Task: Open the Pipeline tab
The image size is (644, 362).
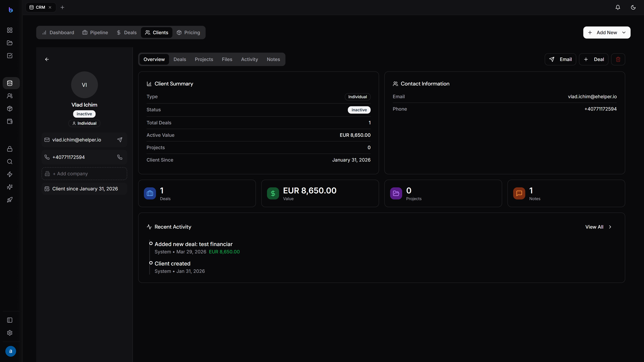Action: 95,33
